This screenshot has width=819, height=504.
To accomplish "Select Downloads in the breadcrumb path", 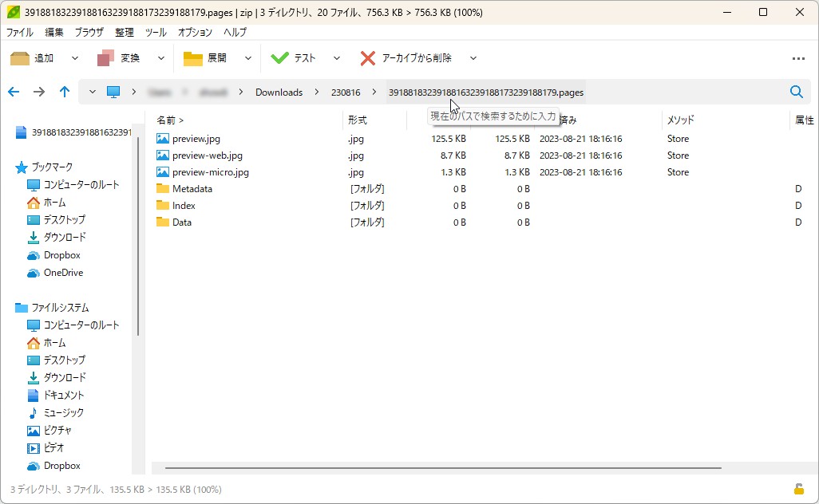I will pyautogui.click(x=279, y=93).
